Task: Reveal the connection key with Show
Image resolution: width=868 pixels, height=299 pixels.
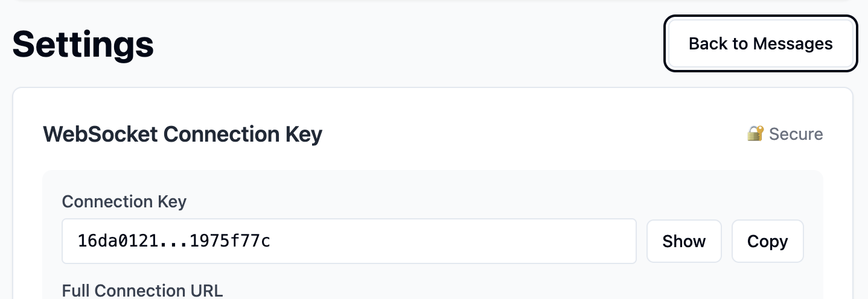Action: pos(684,241)
